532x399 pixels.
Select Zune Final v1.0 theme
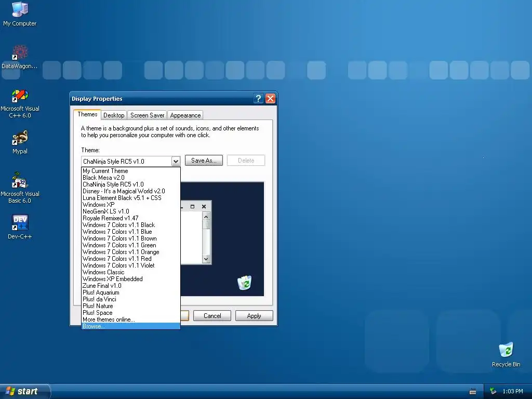point(130,286)
